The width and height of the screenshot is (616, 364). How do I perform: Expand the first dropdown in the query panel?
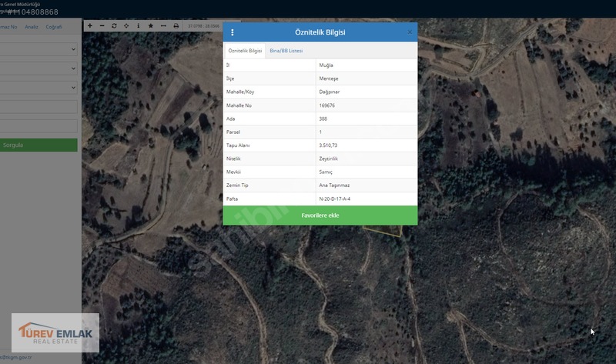(38, 49)
